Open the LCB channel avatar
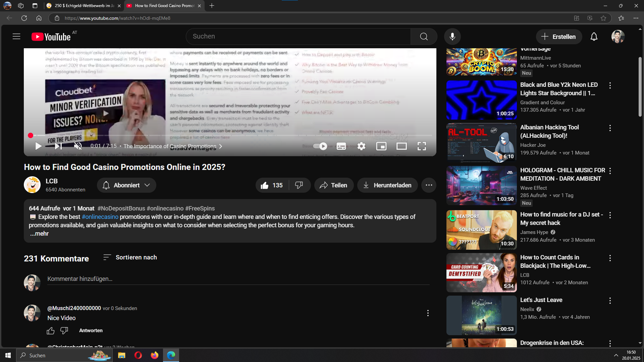644x362 pixels. (x=32, y=185)
